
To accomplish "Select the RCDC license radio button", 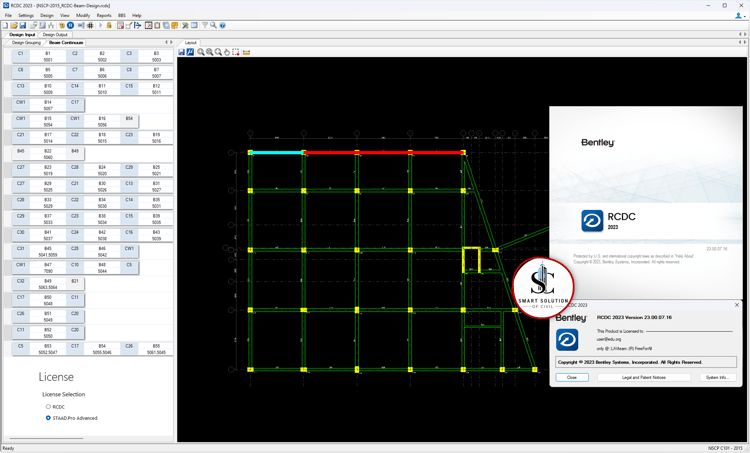I will 48,407.
